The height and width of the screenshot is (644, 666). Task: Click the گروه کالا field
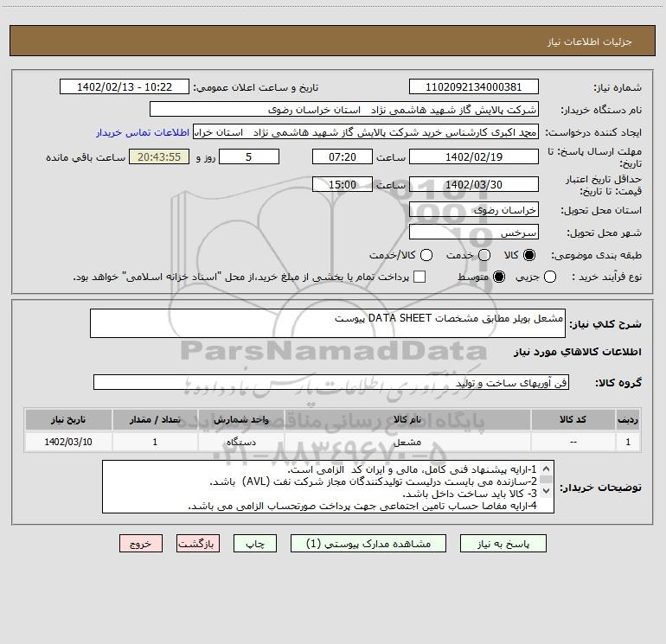pos(331,382)
